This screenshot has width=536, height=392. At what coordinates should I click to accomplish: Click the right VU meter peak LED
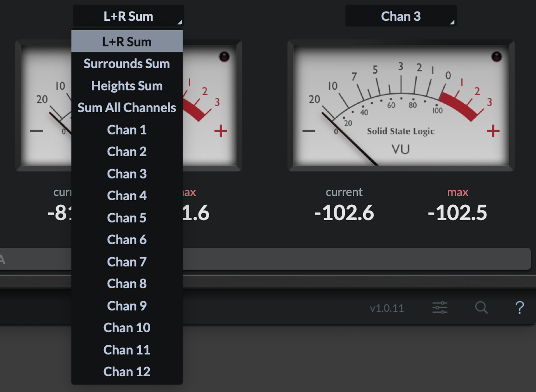(x=497, y=57)
